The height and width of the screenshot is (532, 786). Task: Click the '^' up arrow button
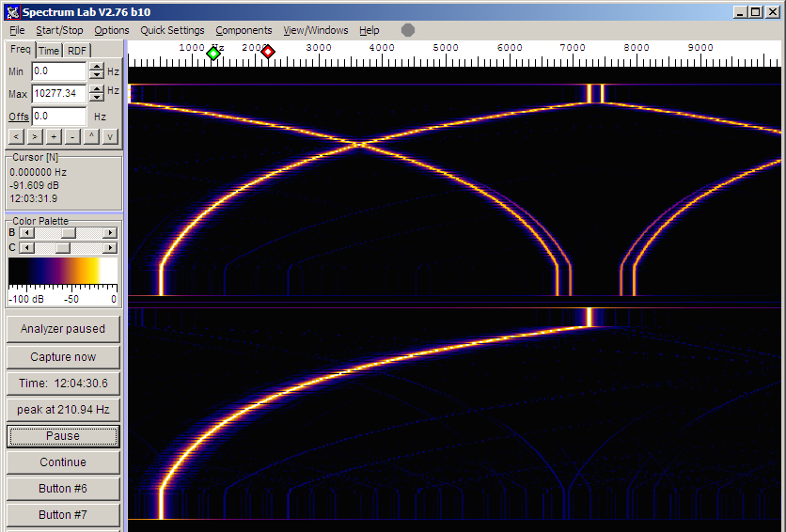(x=91, y=137)
